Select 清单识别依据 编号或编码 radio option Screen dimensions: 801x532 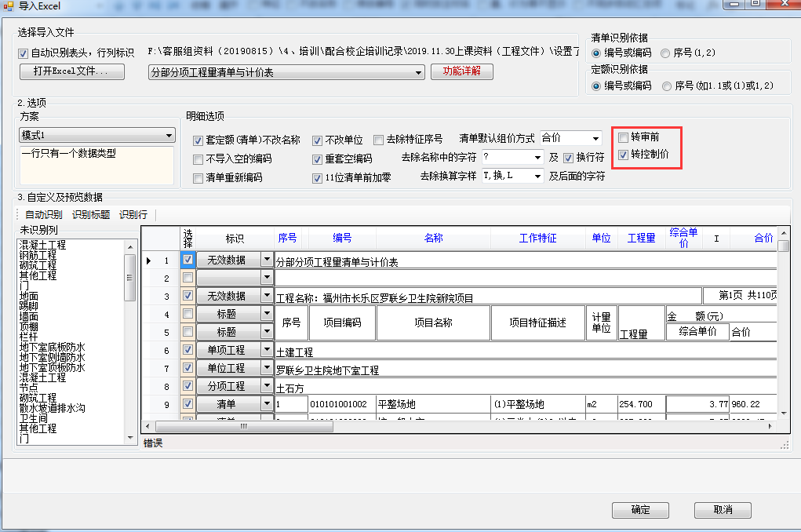click(x=595, y=53)
